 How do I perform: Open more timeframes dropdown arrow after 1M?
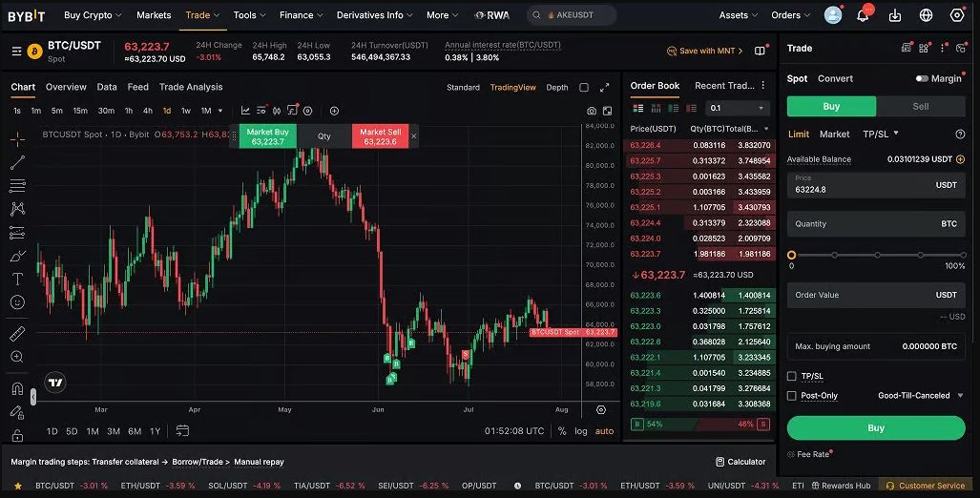(220, 111)
